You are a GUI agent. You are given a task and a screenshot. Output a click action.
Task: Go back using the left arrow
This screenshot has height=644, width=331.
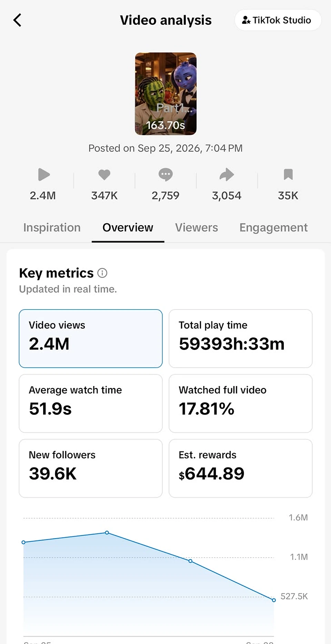tap(17, 20)
